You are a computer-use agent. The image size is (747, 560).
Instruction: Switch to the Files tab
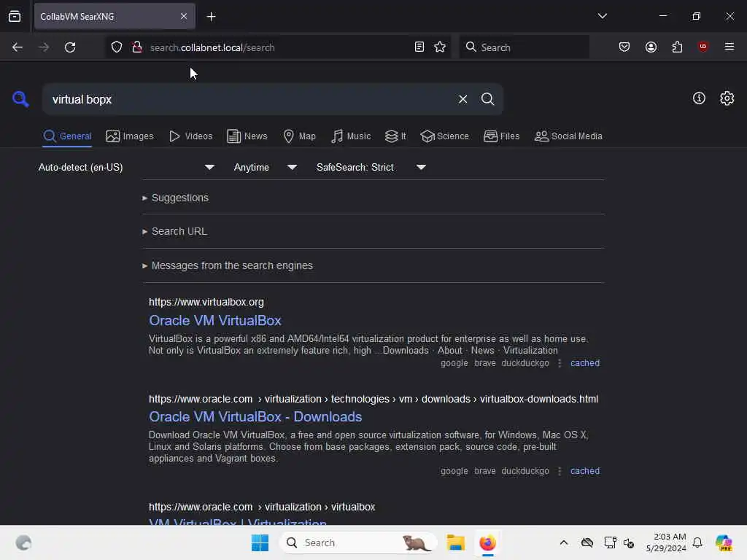501,136
